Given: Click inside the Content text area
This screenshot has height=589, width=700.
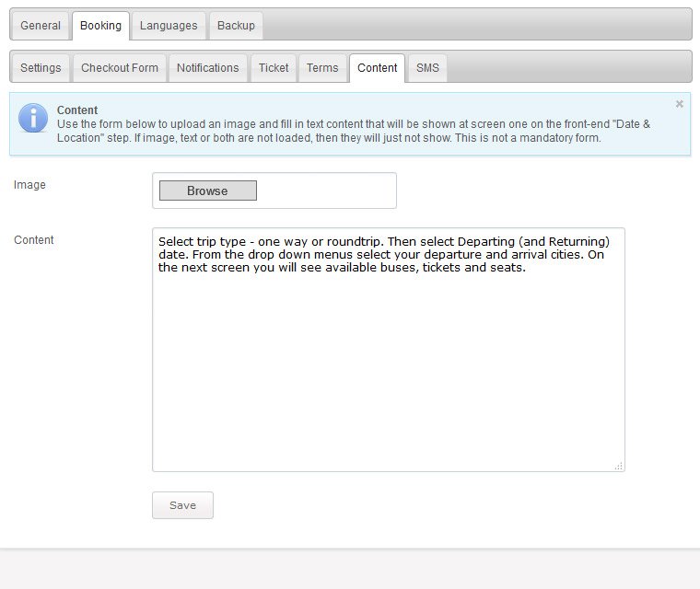Looking at the screenshot, I should pos(389,350).
